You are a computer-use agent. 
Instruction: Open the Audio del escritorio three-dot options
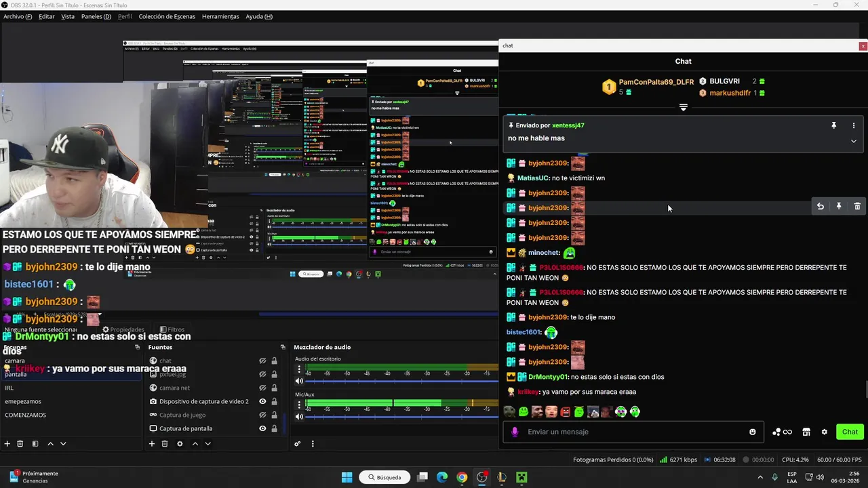pos(299,369)
